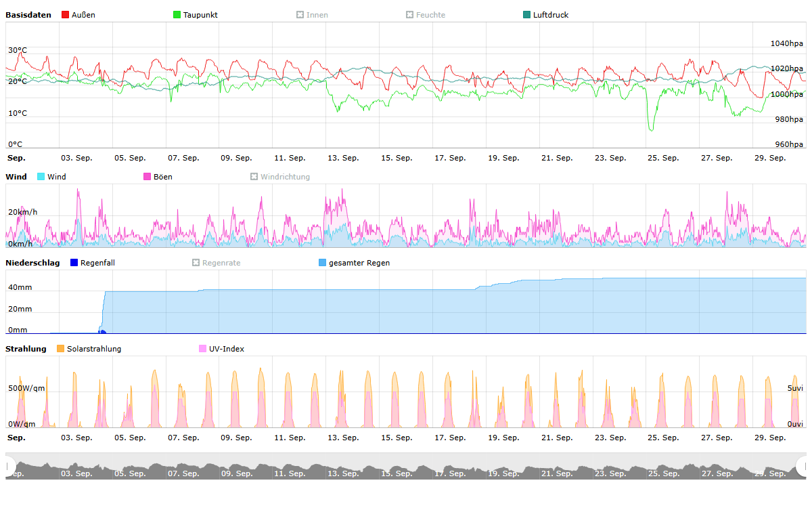Click the green Taupunkt legend marker
Image resolution: width=812 pixels, height=508 pixels.
pos(177,15)
